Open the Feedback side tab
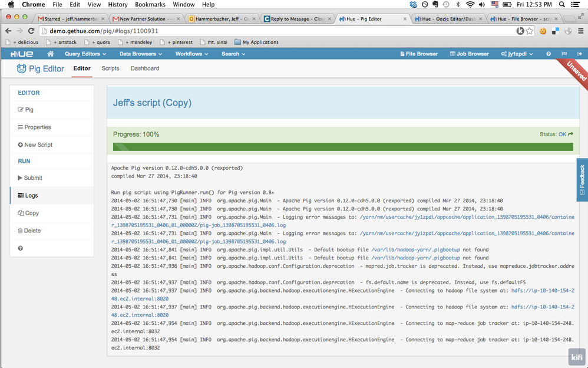The width and height of the screenshot is (588, 368). pos(582,180)
